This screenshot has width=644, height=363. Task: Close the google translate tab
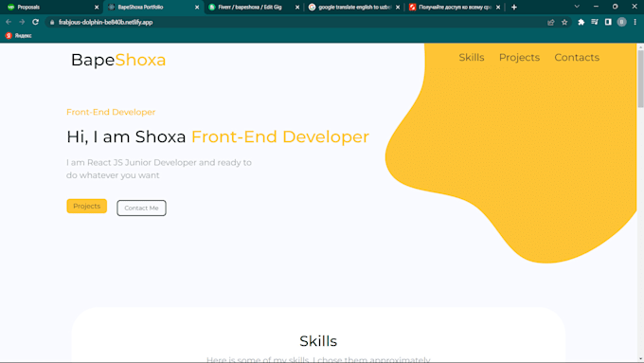point(398,7)
